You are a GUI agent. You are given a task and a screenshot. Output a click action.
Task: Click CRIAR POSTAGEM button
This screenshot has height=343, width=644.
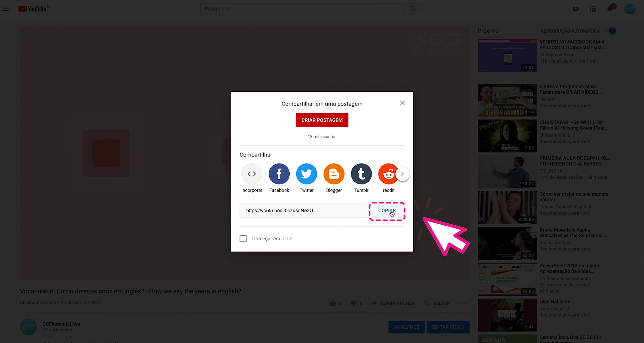pyautogui.click(x=322, y=120)
